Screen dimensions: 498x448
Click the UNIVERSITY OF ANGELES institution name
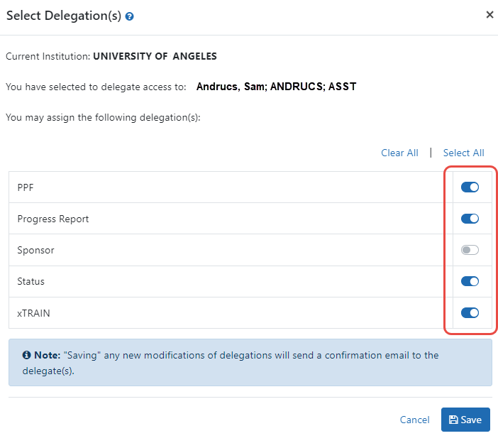click(x=155, y=56)
